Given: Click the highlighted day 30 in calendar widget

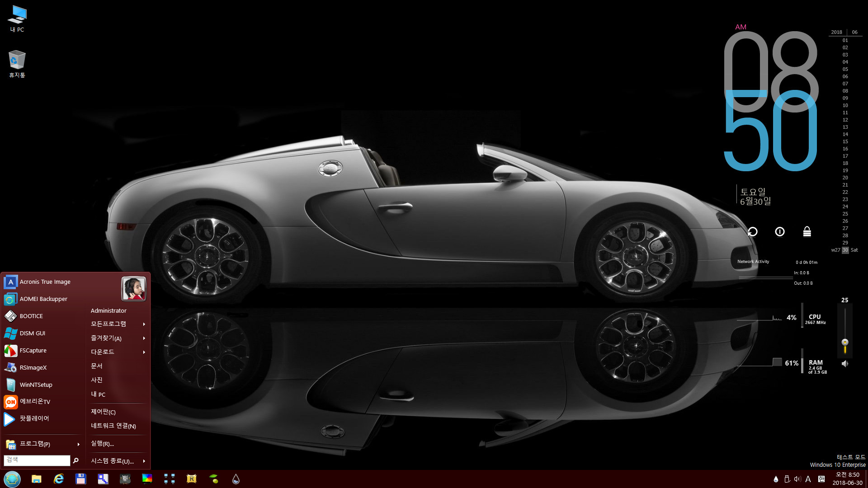Looking at the screenshot, I should coord(845,250).
